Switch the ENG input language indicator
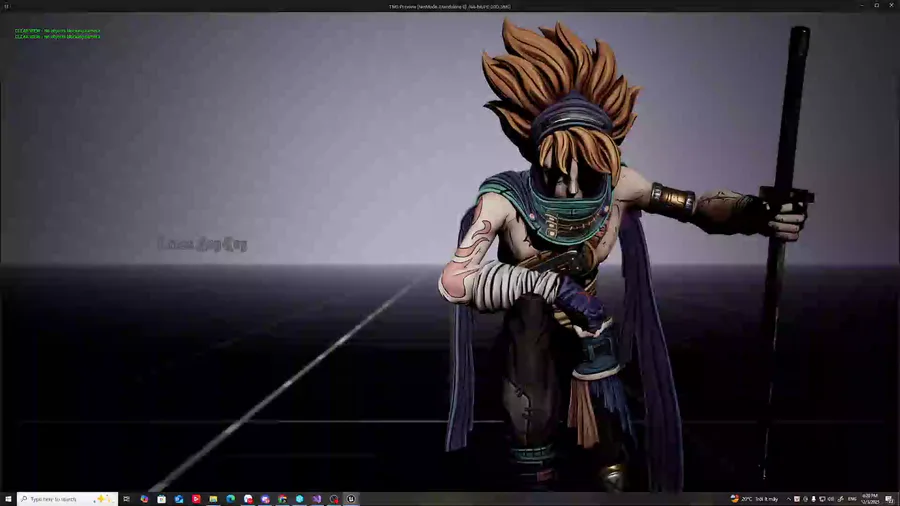The height and width of the screenshot is (506, 900). (x=852, y=499)
